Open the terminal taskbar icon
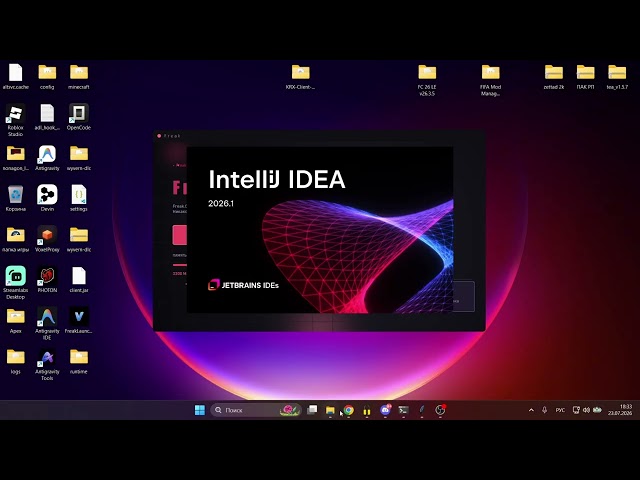This screenshot has height=480, width=640. (x=403, y=410)
